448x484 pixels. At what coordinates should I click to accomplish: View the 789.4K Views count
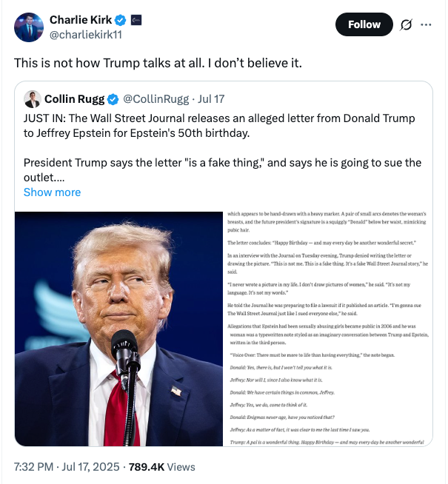tap(161, 467)
